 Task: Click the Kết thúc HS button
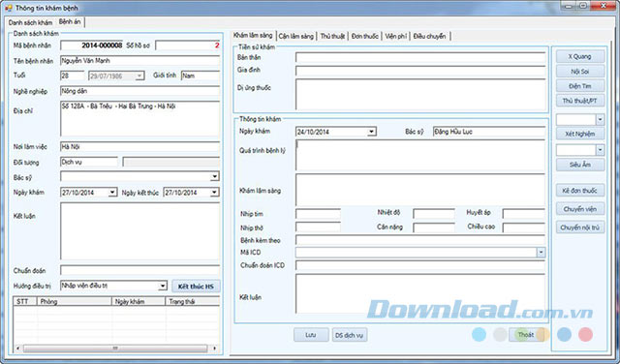click(196, 287)
